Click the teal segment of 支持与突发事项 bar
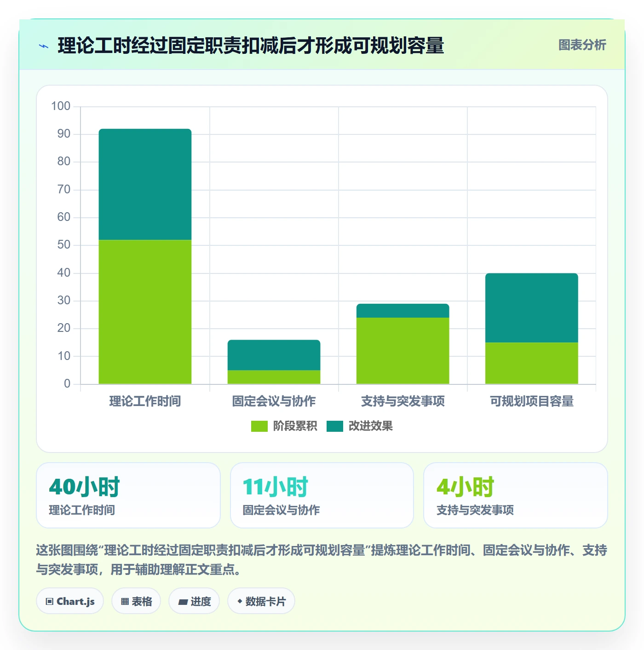 (x=402, y=311)
